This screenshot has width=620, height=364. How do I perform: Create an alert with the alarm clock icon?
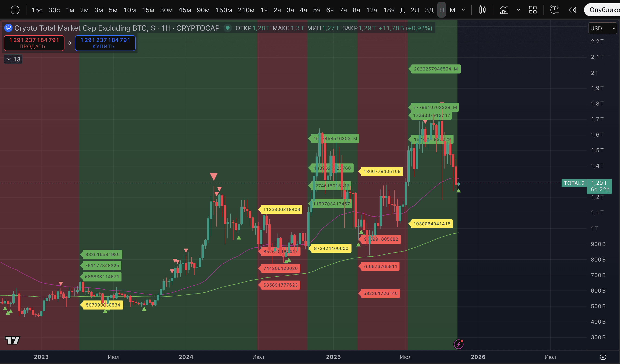[554, 10]
